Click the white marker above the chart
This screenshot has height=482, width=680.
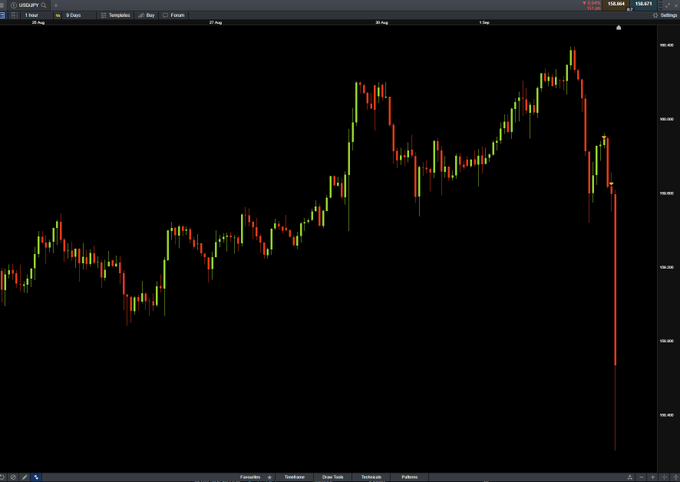coord(619,28)
